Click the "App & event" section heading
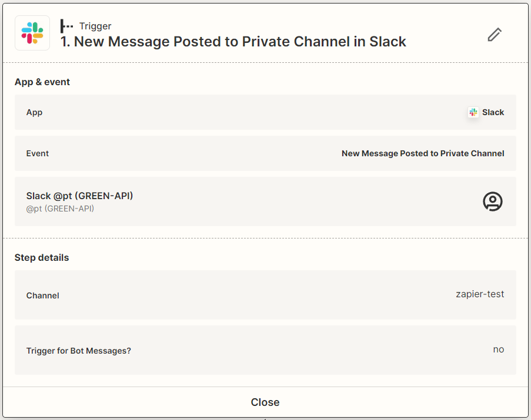This screenshot has height=420, width=531. click(42, 82)
